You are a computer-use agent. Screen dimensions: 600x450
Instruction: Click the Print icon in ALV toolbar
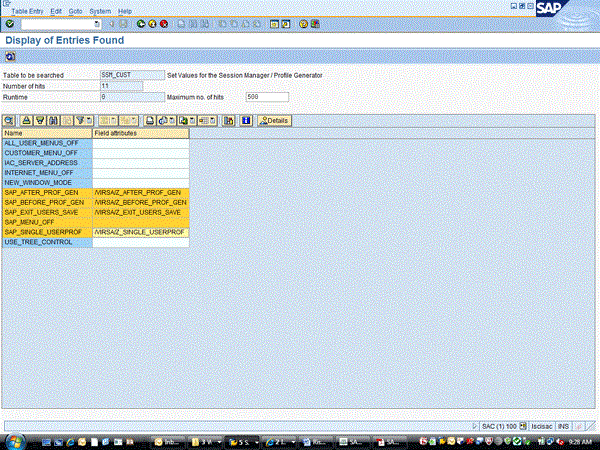click(149, 120)
